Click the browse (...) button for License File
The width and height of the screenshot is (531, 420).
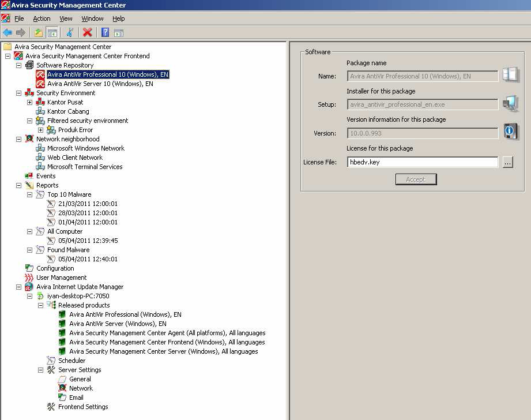point(507,162)
